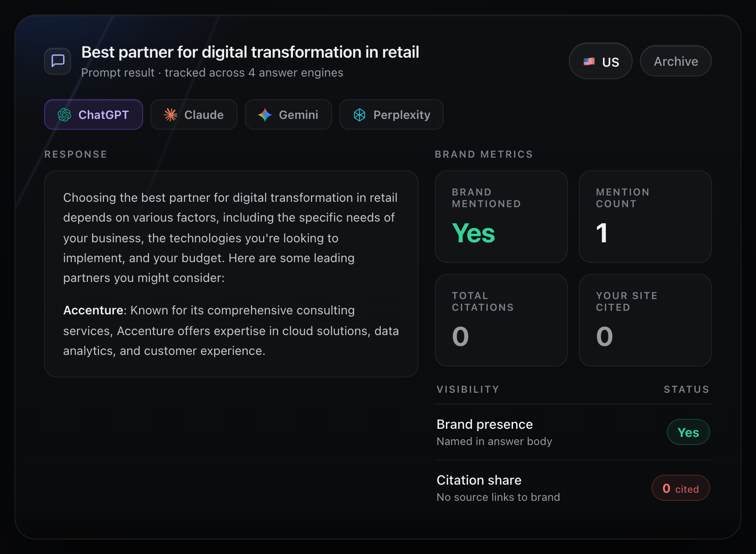Click the BRAND METRICS section label
The width and height of the screenshot is (756, 554).
click(x=484, y=154)
